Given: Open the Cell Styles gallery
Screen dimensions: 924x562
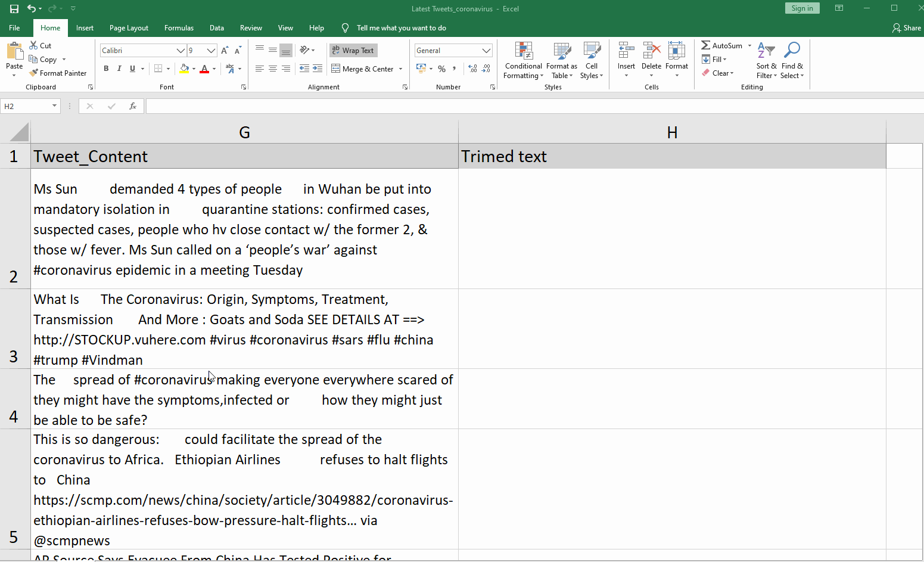Looking at the screenshot, I should click(x=592, y=60).
